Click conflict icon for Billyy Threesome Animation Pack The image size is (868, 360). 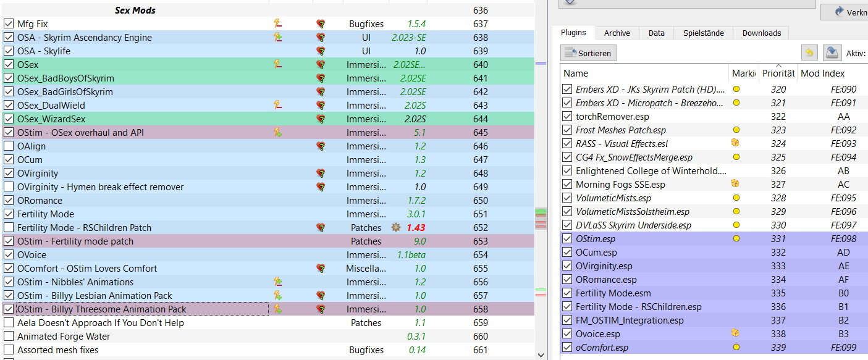pos(278,309)
